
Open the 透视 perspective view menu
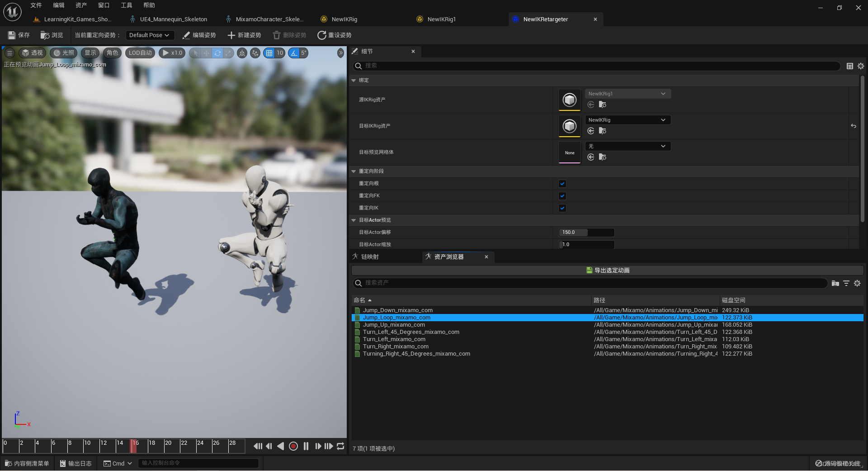(x=32, y=53)
